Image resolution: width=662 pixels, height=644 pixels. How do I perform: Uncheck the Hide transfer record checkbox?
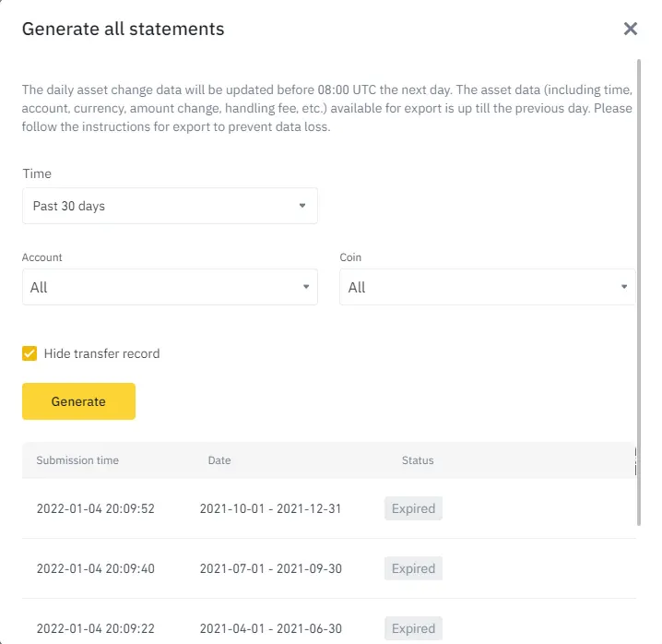pos(30,353)
